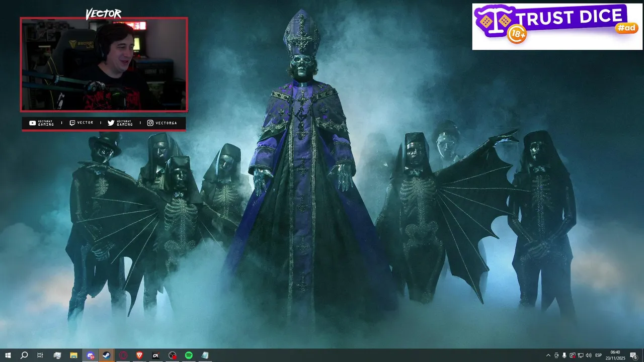
Task: Open Spotify from the taskbar
Action: 189,355
